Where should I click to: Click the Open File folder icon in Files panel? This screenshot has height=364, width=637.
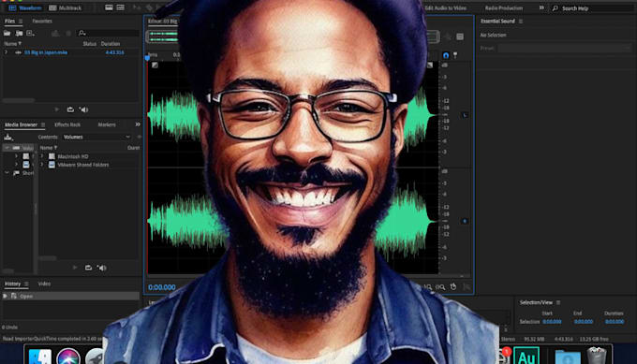tap(7, 34)
